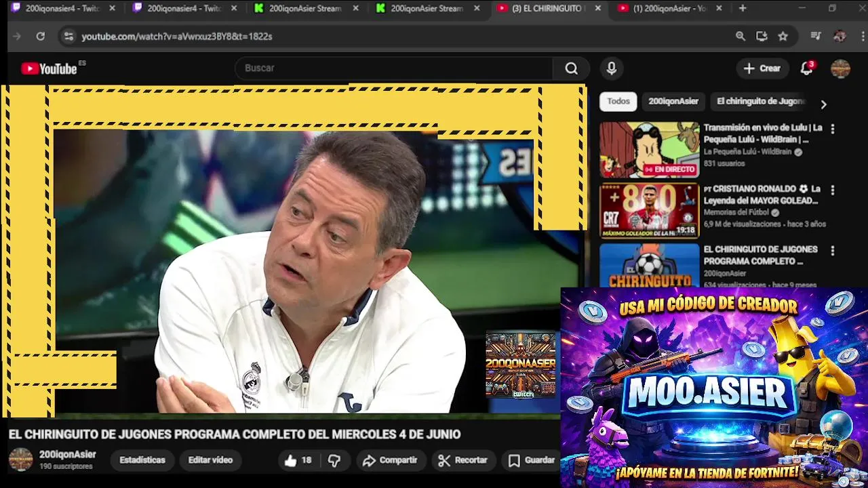Screen dimensions: 868x488
Task: Click Editar vídeo button
Action: [x=210, y=460]
